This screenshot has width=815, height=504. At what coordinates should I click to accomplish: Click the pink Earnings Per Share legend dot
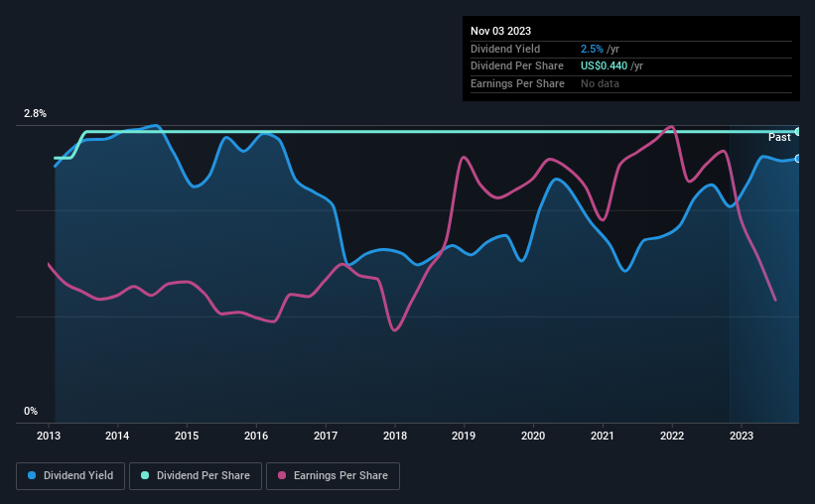282,475
